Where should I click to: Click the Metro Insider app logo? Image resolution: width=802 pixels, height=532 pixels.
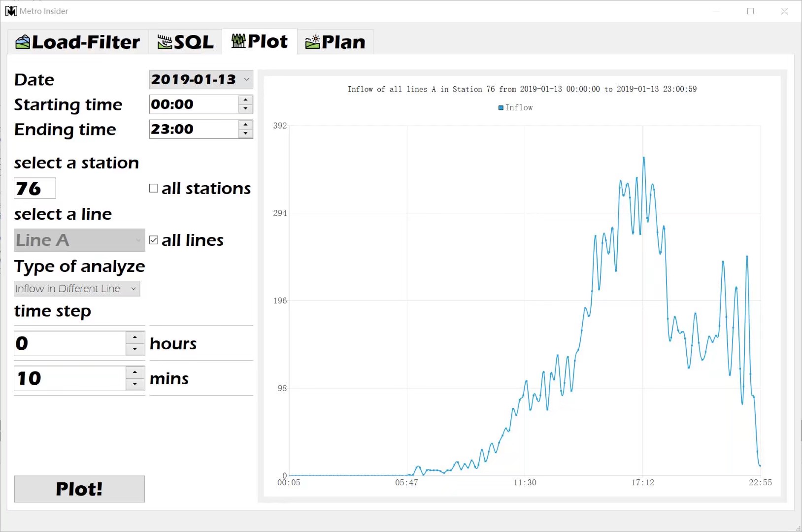coord(11,11)
